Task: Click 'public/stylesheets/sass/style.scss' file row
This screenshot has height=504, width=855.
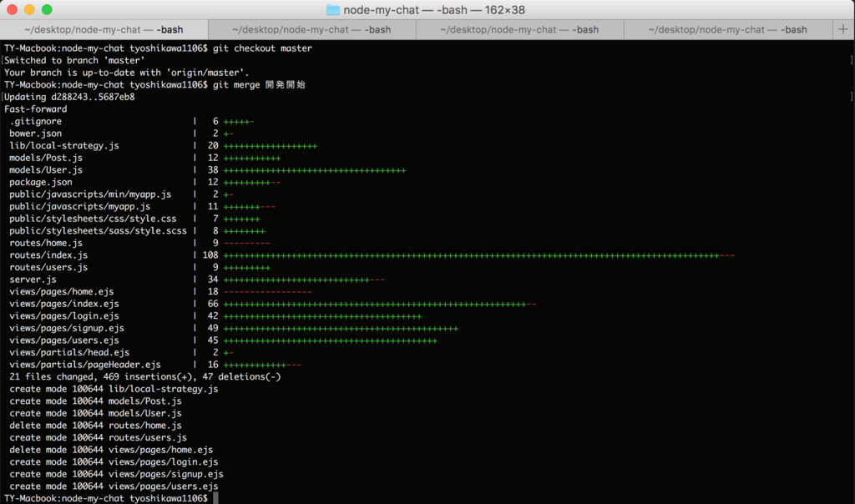Action: click(137, 230)
